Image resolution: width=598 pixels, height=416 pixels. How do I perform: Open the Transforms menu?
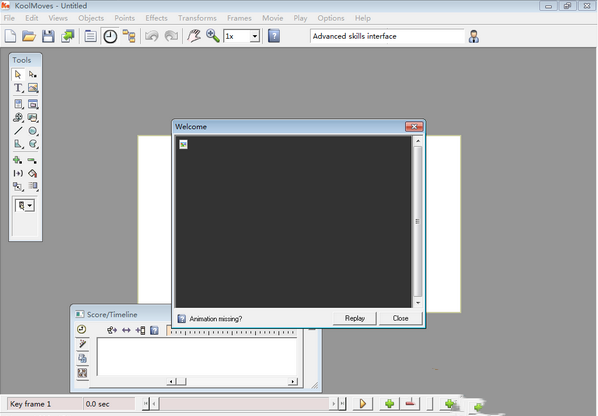coord(197,18)
